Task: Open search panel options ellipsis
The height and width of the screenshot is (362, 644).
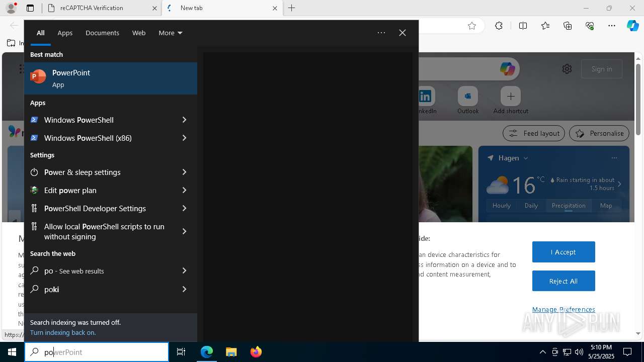Action: (381, 33)
